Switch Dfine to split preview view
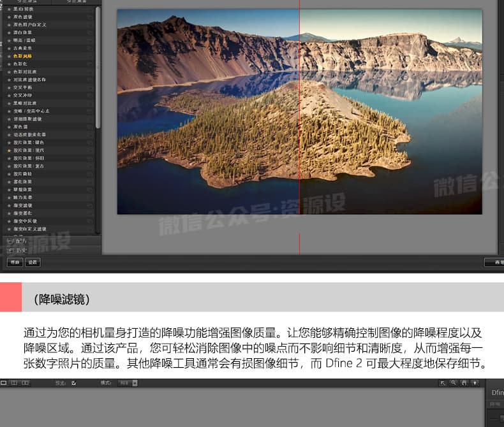The image size is (504, 427). tap(14, 382)
